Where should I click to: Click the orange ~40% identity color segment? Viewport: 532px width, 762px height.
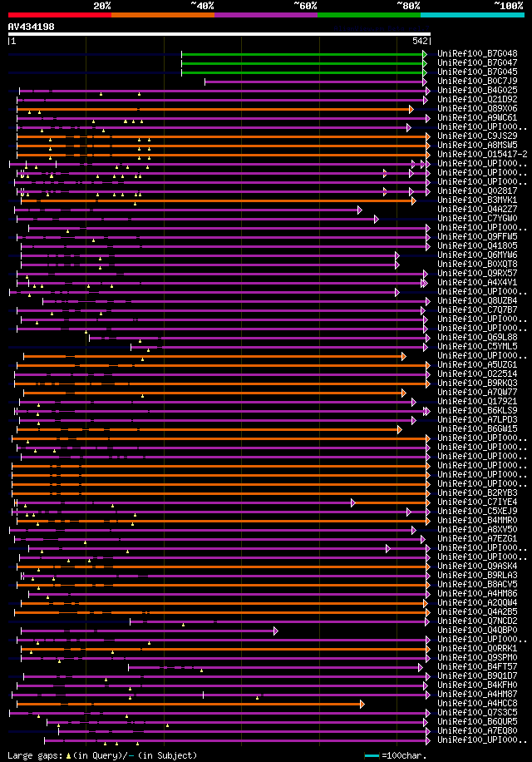(x=163, y=15)
